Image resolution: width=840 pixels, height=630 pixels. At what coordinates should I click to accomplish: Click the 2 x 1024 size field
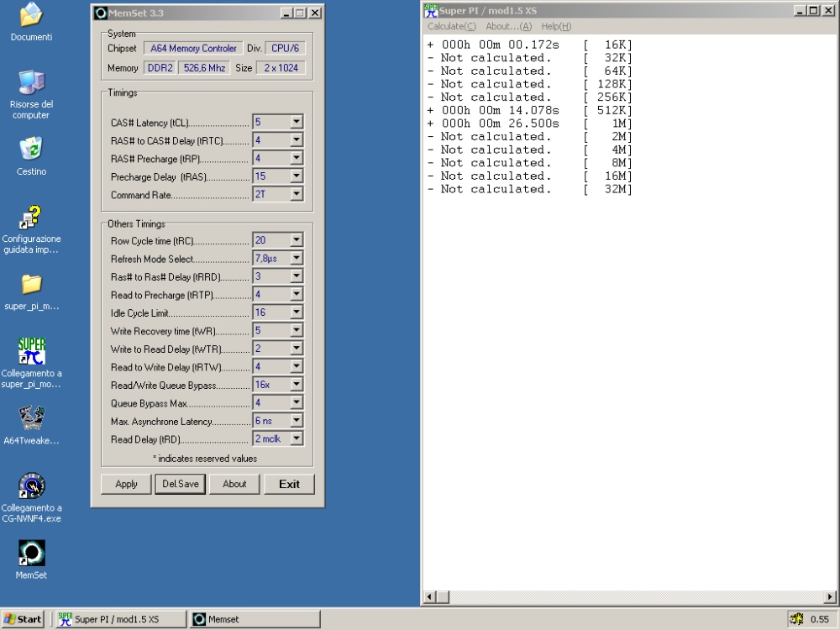281,68
